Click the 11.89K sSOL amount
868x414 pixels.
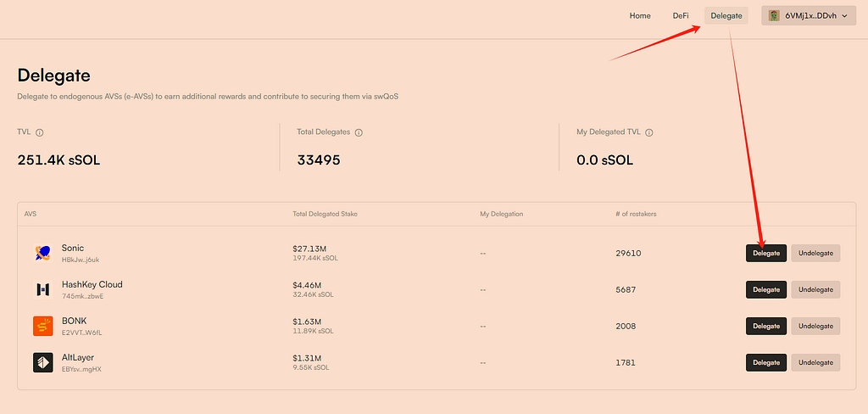(x=314, y=331)
